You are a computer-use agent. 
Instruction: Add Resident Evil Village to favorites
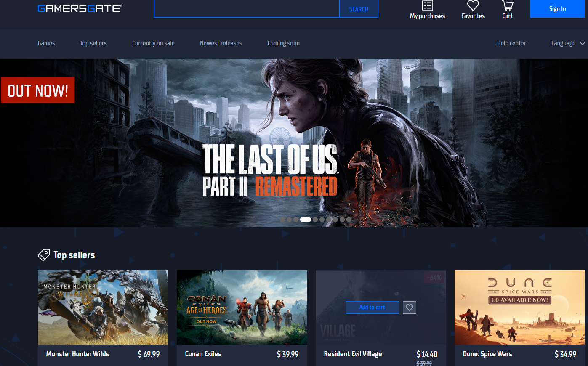pyautogui.click(x=409, y=308)
